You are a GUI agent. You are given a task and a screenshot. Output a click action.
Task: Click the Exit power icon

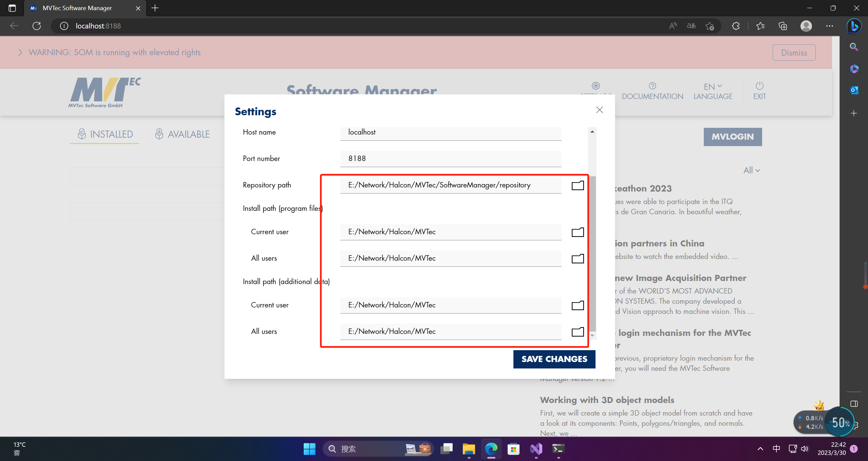coord(759,86)
